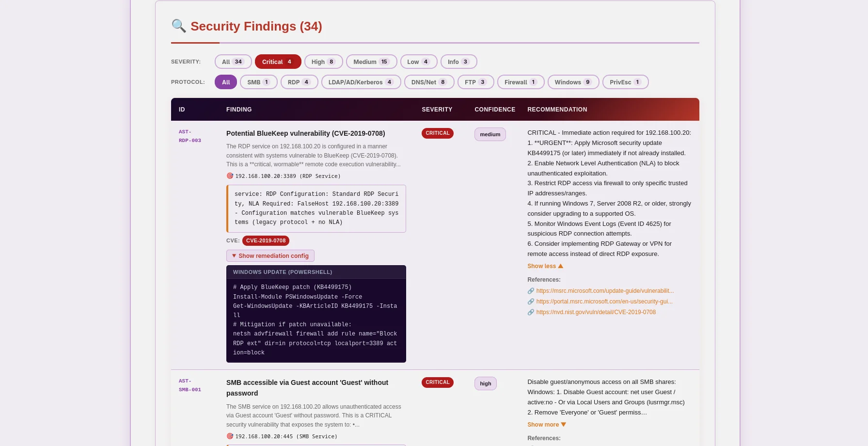Click the AST-SMB-001 finding ID
868x446 pixels.
point(190,385)
